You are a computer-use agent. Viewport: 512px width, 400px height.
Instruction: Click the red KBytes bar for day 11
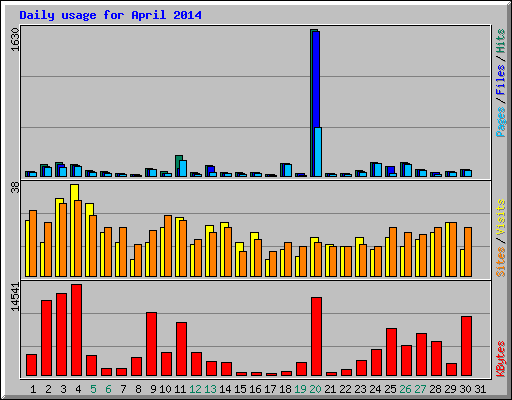pyautogui.click(x=181, y=349)
